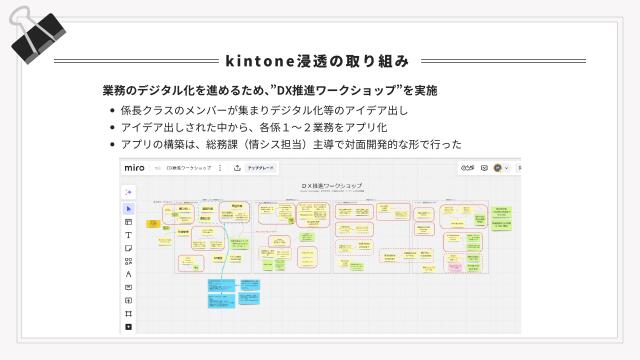Open the shapes tool in Miro sidebar

click(x=129, y=261)
